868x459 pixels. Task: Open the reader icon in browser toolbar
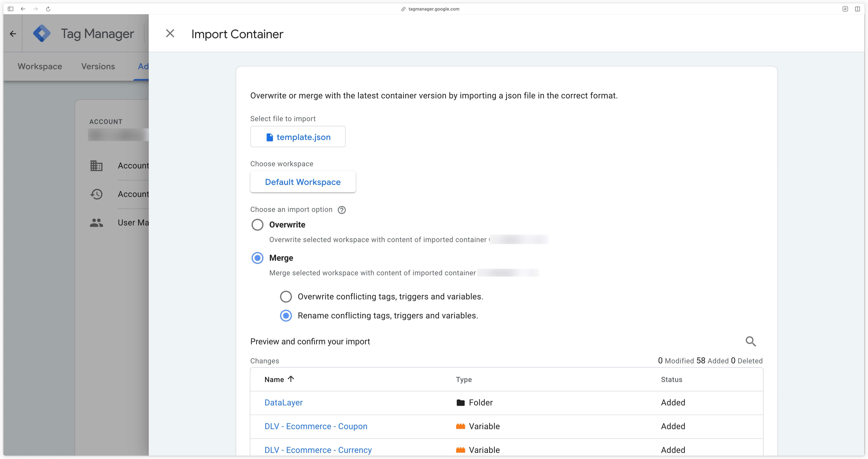845,9
